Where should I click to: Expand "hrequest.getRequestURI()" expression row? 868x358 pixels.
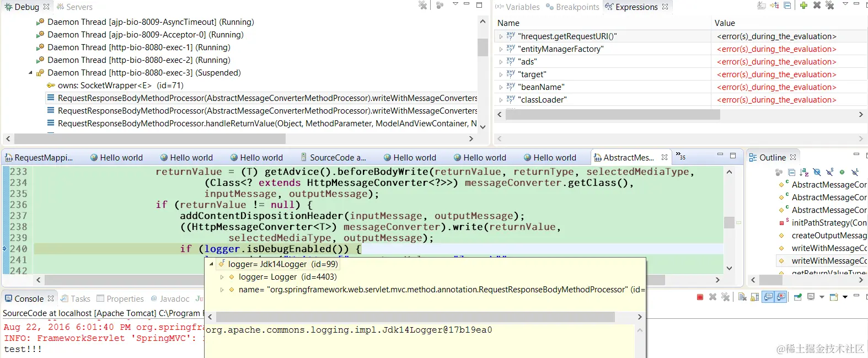click(x=501, y=36)
